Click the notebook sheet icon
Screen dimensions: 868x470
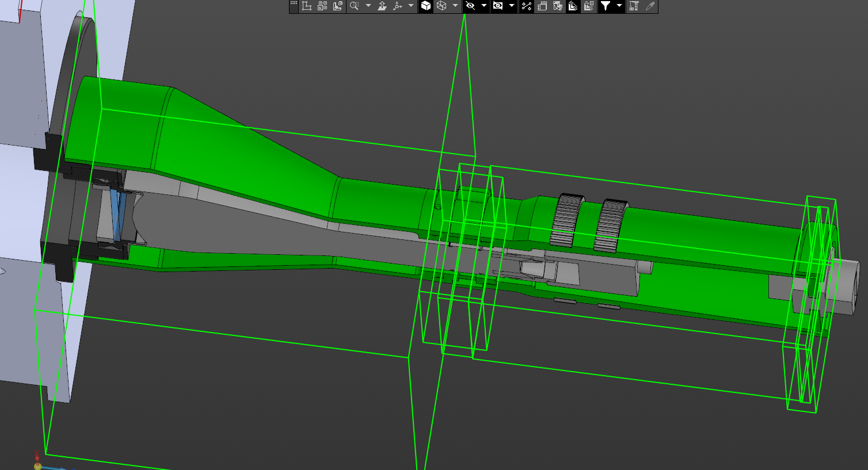(x=542, y=6)
